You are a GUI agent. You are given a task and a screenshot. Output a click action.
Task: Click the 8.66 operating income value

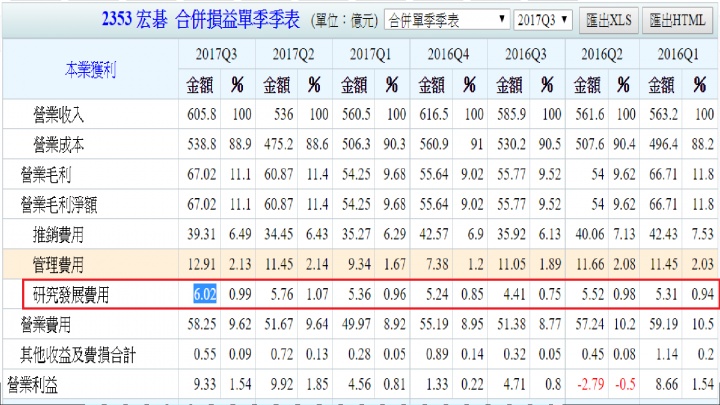667,384
